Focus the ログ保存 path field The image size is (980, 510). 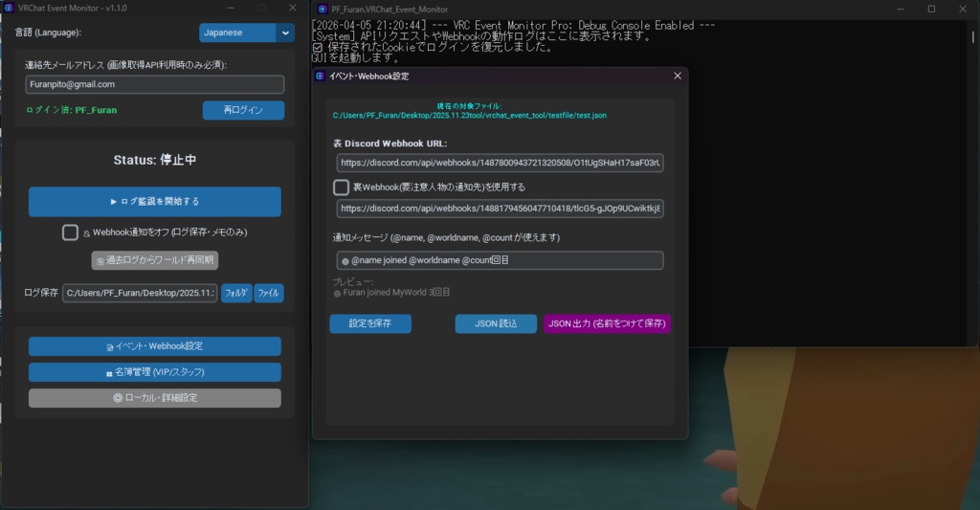click(x=140, y=293)
